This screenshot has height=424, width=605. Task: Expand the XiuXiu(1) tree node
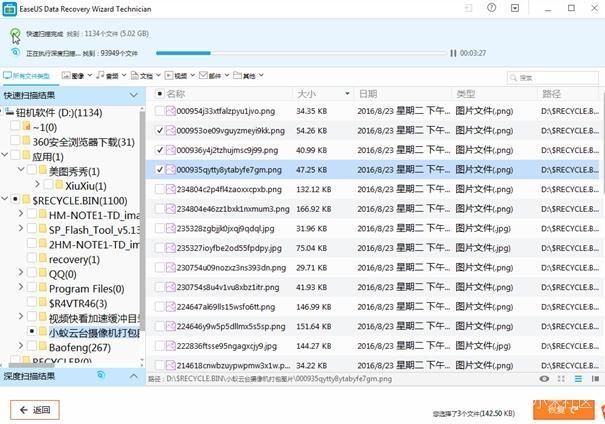coord(37,185)
